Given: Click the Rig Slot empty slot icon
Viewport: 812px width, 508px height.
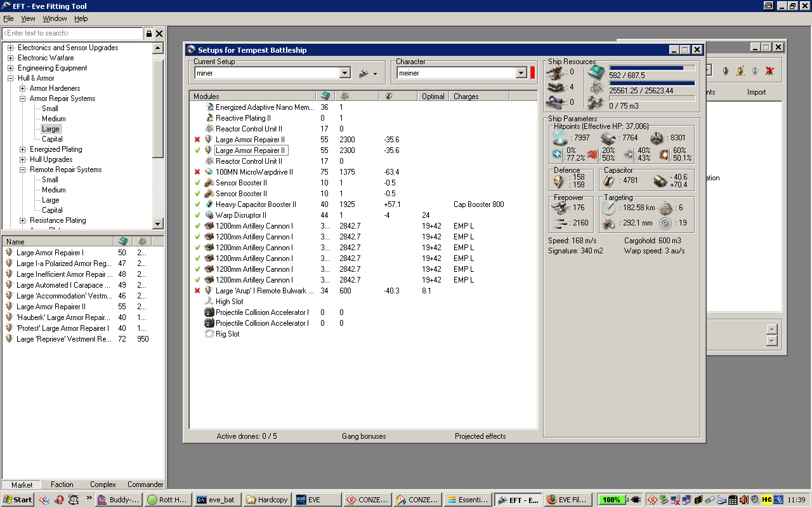Looking at the screenshot, I should 209,334.
